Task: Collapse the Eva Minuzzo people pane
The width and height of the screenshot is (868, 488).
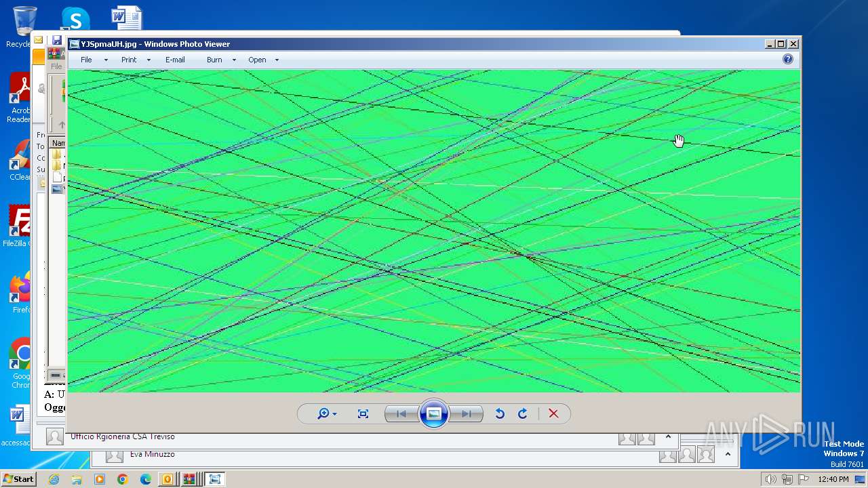Action: [x=728, y=455]
